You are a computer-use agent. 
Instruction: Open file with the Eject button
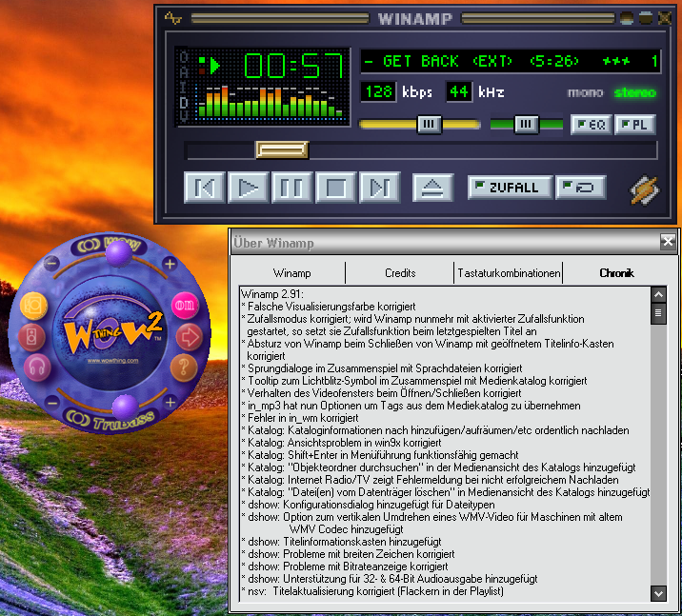click(432, 188)
